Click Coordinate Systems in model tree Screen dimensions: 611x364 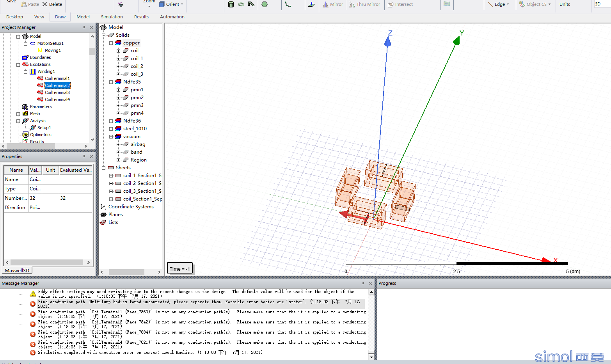point(131,207)
